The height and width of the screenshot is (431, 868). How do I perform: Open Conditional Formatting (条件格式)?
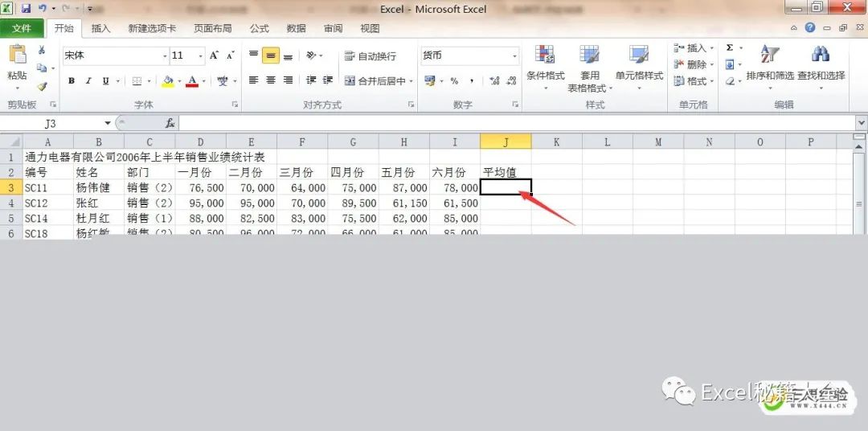pos(545,68)
